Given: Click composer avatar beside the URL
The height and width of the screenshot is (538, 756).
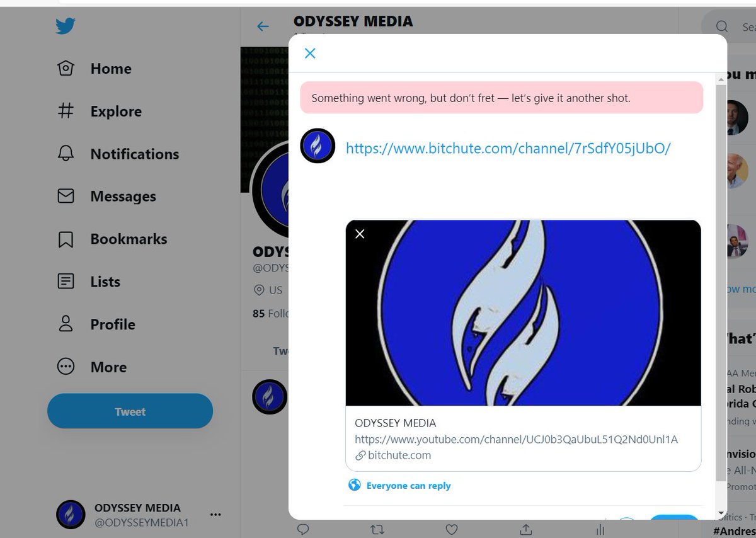Looking at the screenshot, I should (x=317, y=146).
